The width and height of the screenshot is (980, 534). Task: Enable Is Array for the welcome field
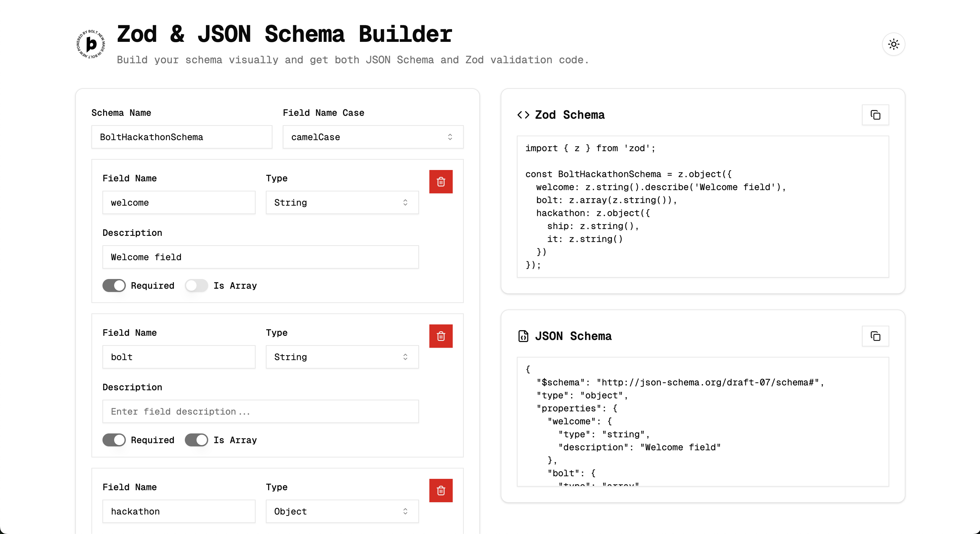click(x=196, y=285)
